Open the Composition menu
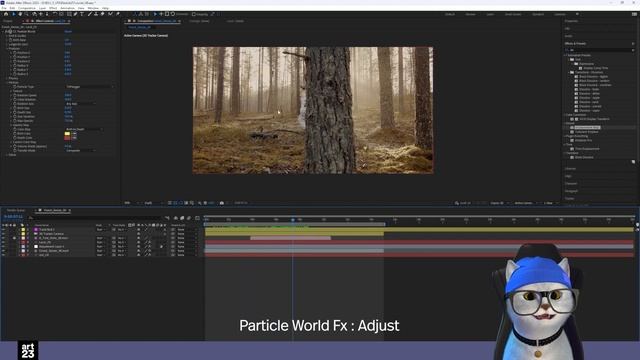Screen dimensions: 640x360 (27, 8)
